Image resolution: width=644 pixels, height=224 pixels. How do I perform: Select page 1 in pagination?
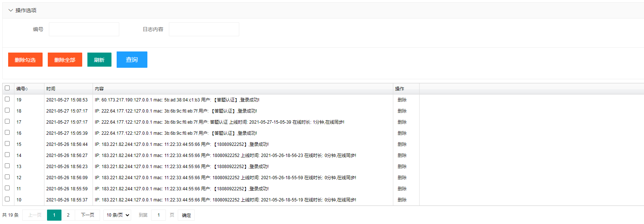coord(54,215)
